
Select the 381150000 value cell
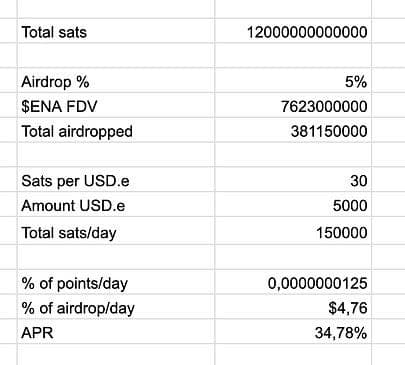point(293,130)
